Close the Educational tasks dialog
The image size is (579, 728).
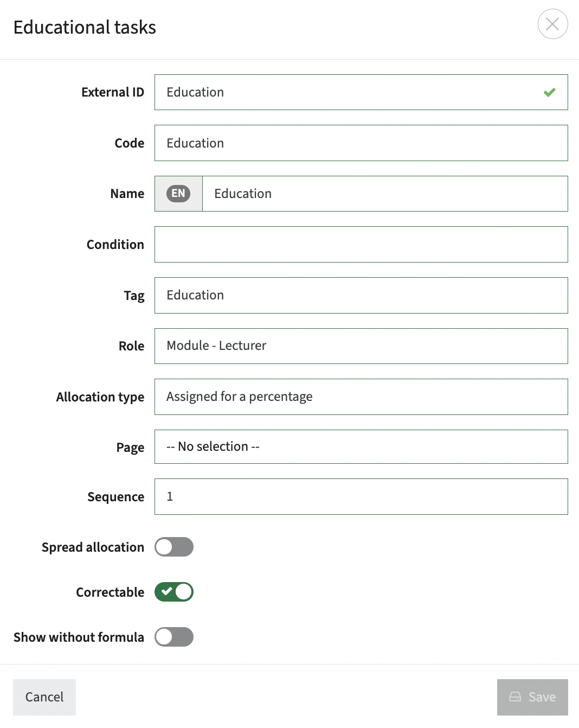(x=552, y=24)
